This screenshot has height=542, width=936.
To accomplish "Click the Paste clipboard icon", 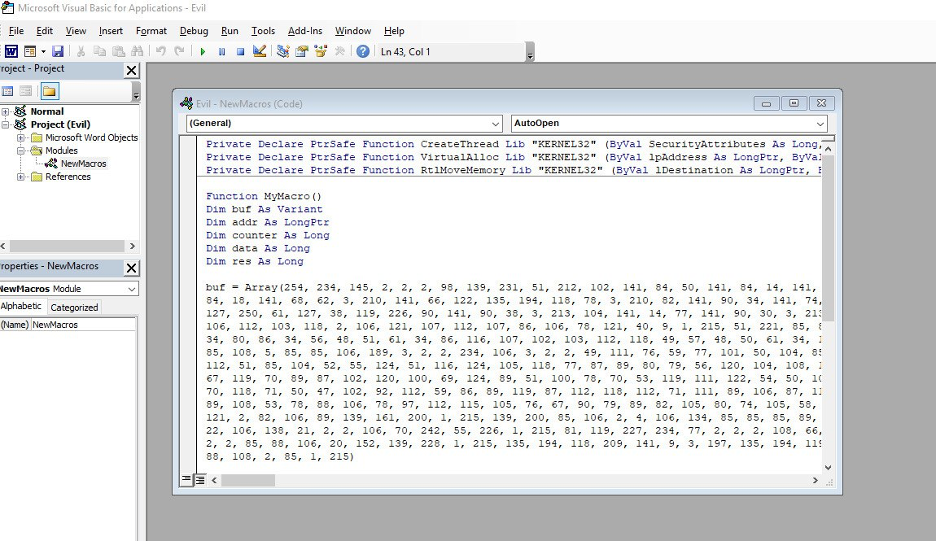I will click(119, 51).
